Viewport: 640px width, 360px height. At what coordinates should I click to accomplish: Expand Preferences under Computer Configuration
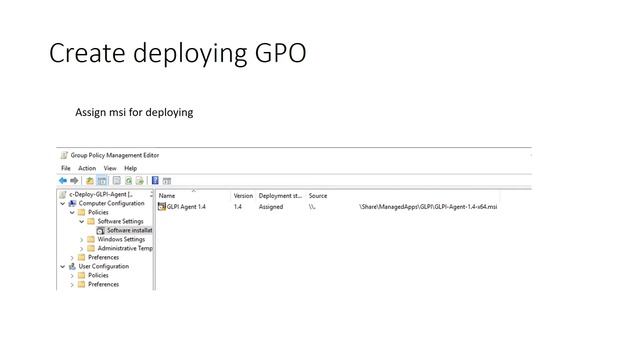pos(72,258)
